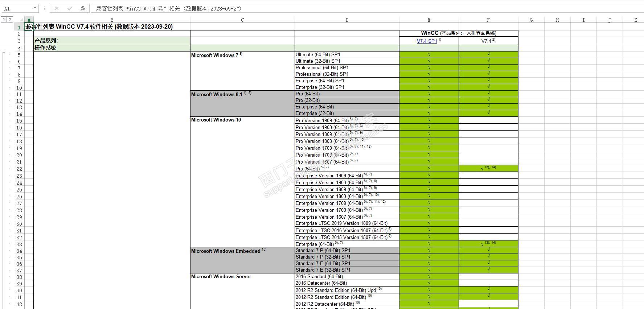Select the column I header
The height and width of the screenshot is (309, 644).
(583, 20)
